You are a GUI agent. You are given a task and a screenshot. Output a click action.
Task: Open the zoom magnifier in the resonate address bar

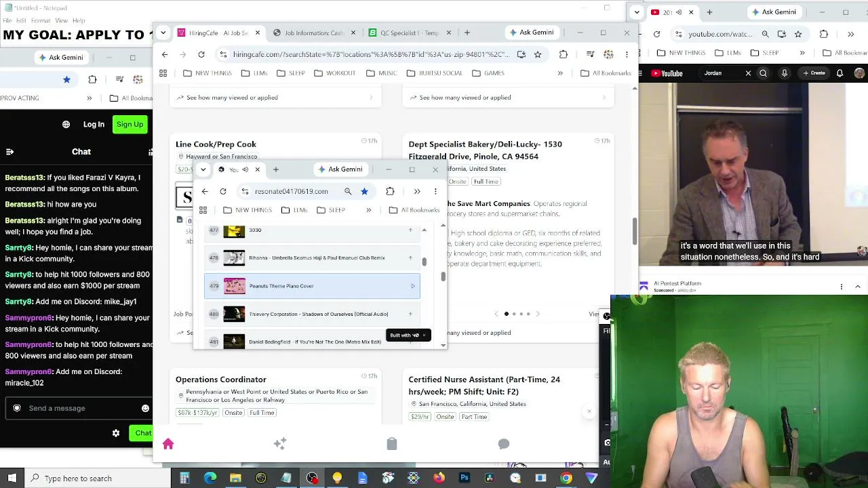tap(348, 191)
